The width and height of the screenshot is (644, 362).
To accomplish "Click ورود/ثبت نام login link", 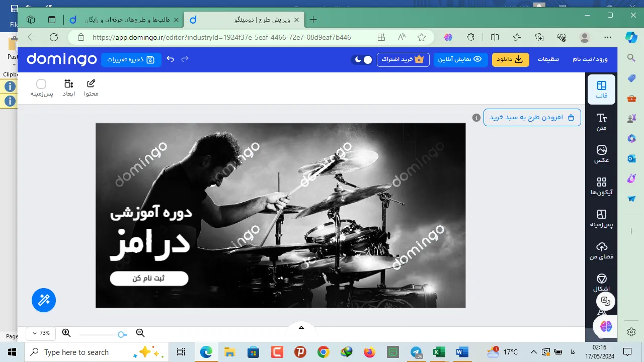I will coord(590,59).
